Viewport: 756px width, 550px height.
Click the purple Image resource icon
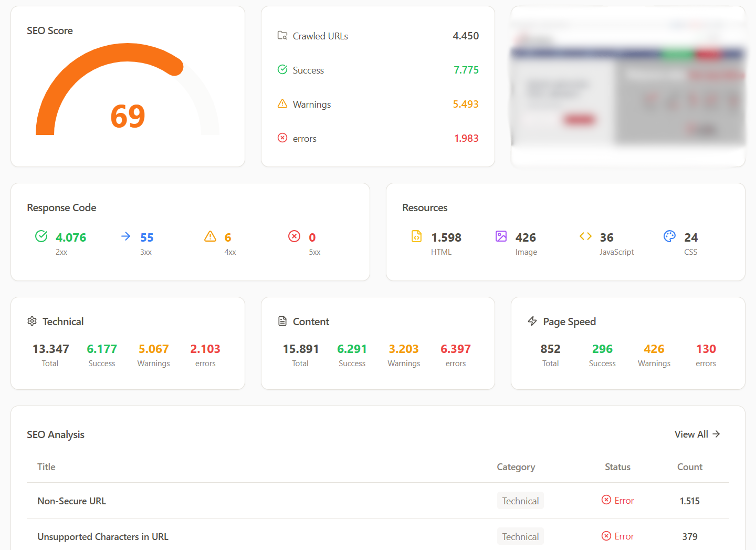pyautogui.click(x=501, y=236)
